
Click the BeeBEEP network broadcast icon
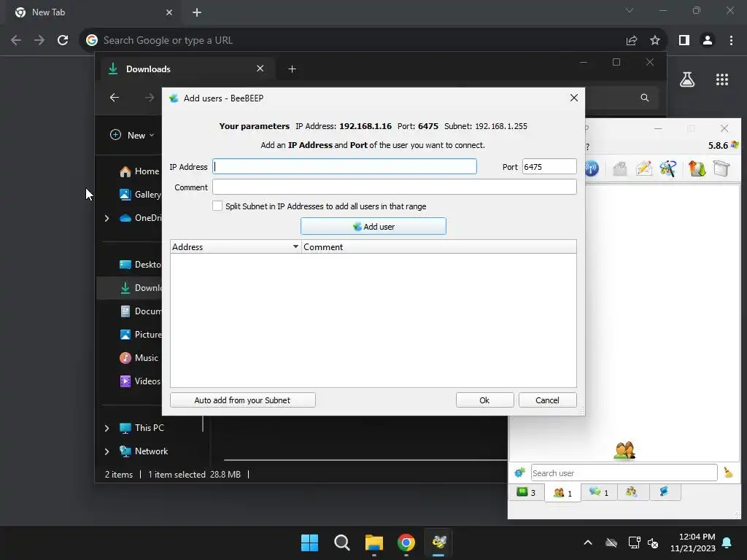click(x=592, y=168)
